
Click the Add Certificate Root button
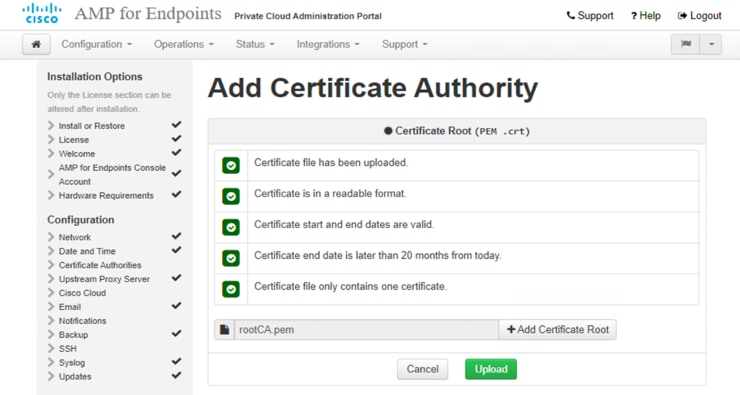coord(557,329)
